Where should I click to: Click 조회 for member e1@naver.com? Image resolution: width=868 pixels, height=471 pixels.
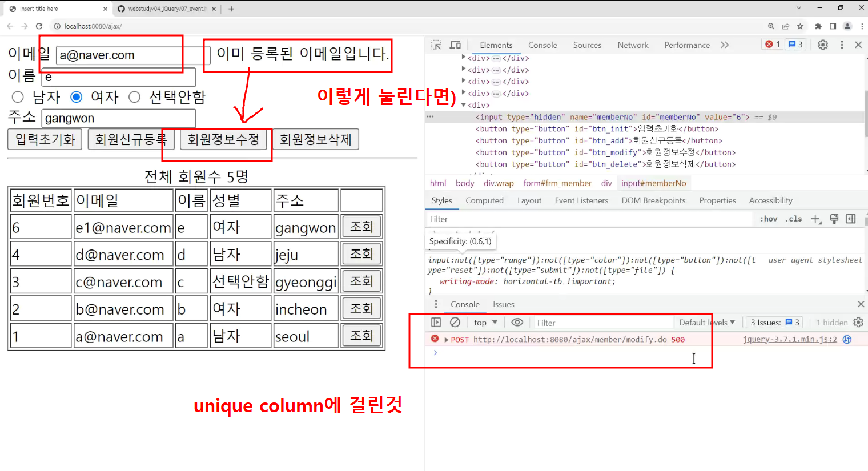point(361,227)
